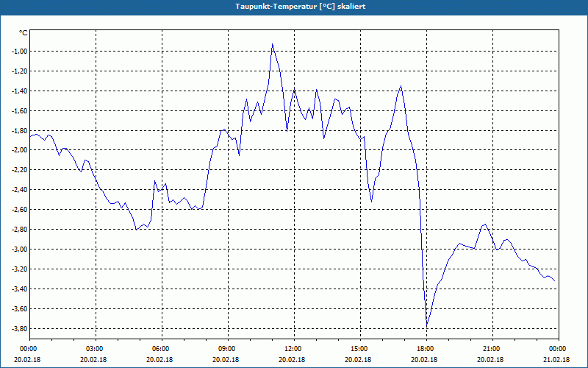Click the -1,60 y-axis label

click(x=20, y=111)
